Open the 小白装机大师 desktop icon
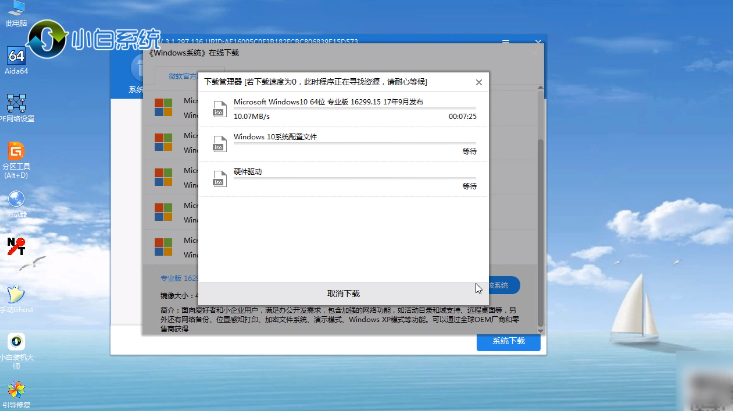This screenshot has height=411, width=733. tap(16, 351)
